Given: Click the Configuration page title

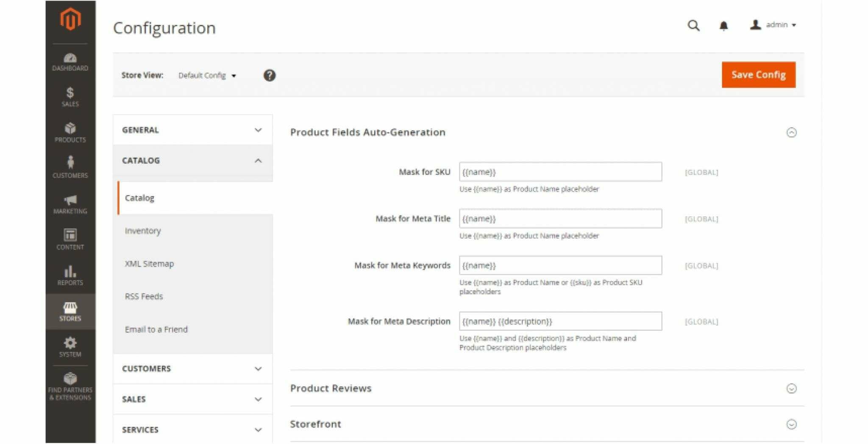Looking at the screenshot, I should [164, 28].
